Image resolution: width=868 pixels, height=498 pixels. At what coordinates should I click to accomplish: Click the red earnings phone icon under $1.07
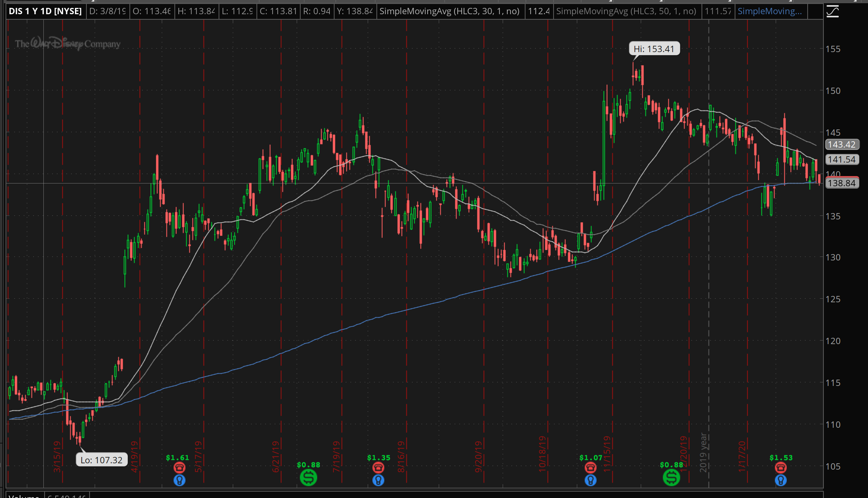click(x=591, y=468)
